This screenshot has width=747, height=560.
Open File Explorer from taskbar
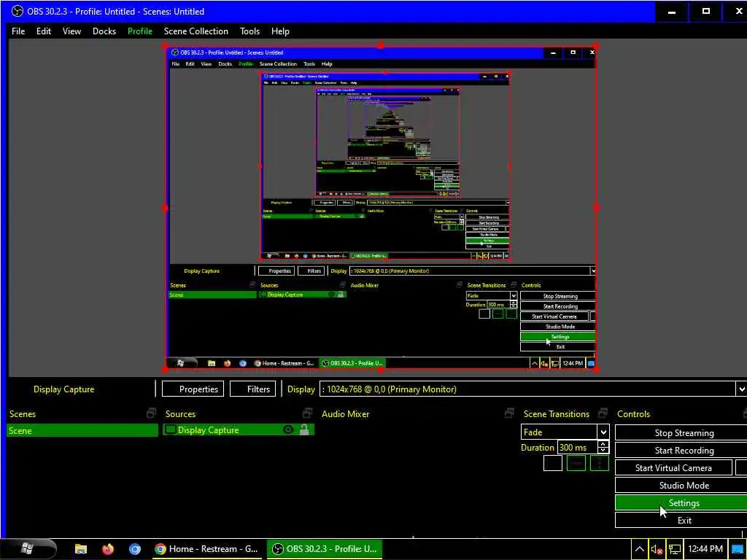[81, 548]
